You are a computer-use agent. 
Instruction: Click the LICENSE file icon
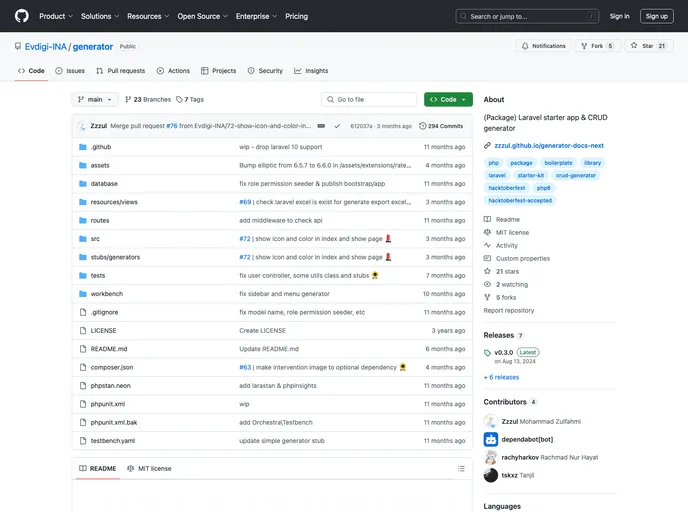pos(83,331)
